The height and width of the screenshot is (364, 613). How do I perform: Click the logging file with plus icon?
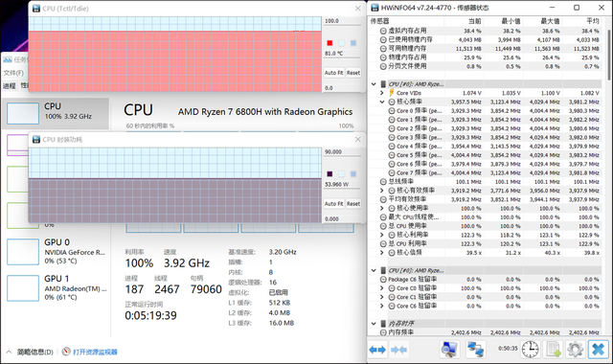[554, 349]
